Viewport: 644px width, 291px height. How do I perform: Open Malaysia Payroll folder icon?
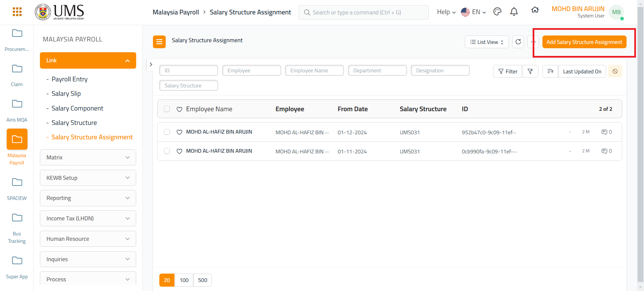click(17, 139)
